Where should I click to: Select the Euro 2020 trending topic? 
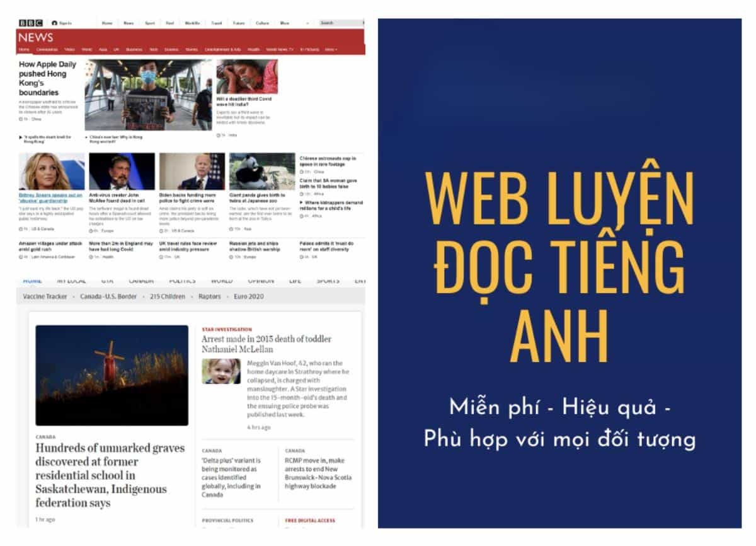tap(248, 296)
